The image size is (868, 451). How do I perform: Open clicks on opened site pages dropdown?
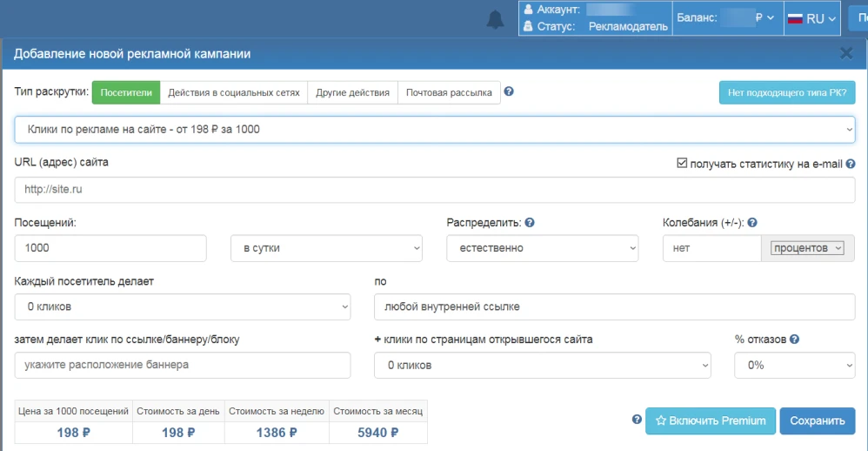click(x=543, y=365)
